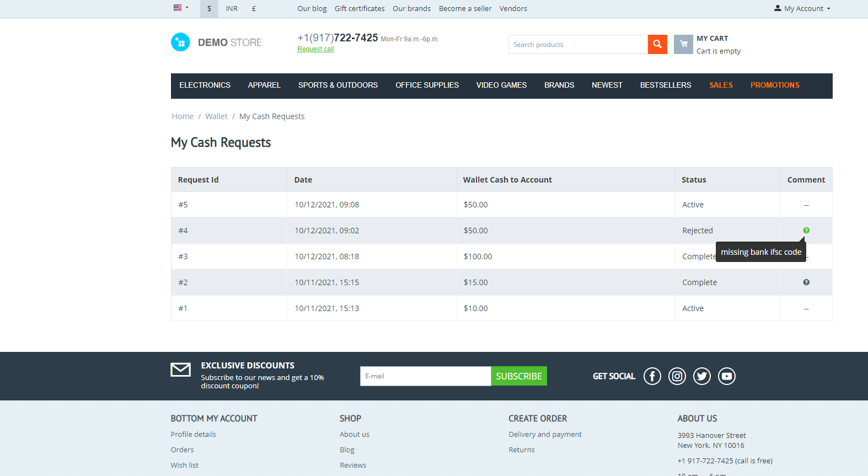Open the Twitter social icon
This screenshot has width=868, height=476.
pyautogui.click(x=702, y=376)
